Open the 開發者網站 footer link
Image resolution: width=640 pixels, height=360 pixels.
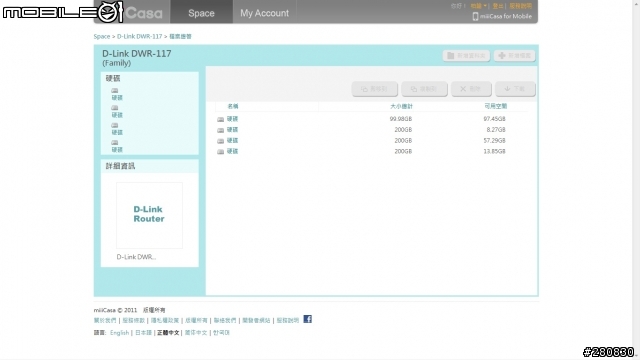[x=256, y=320]
